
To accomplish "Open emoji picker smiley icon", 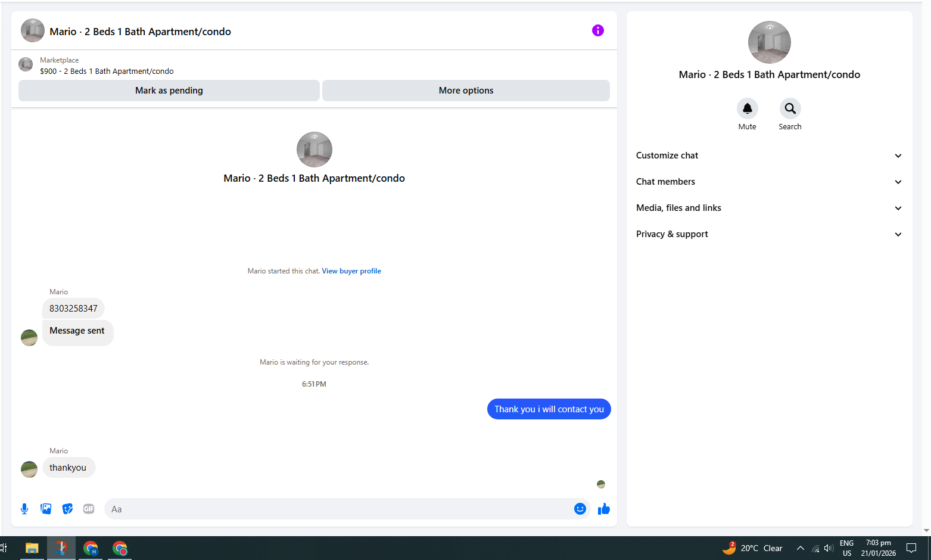I will click(580, 509).
